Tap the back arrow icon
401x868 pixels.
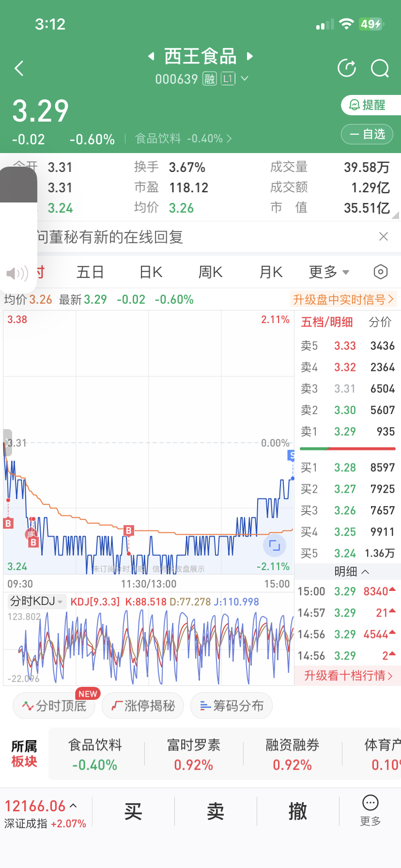tap(19, 68)
